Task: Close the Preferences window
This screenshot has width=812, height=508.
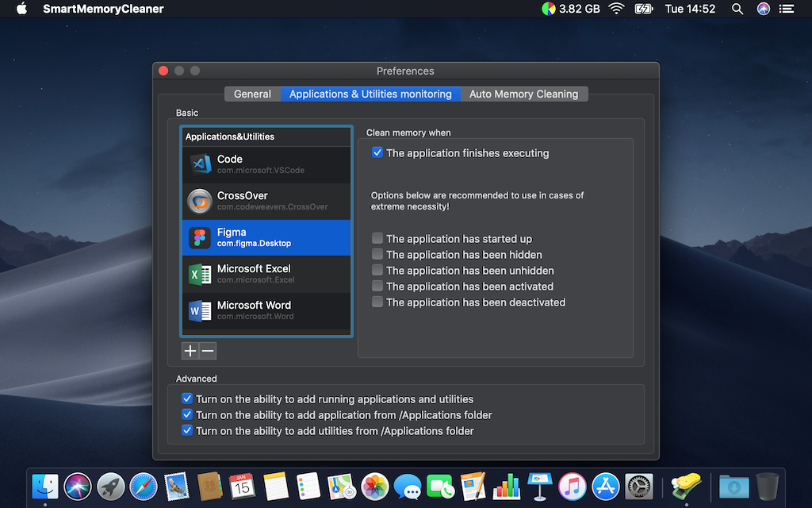Action: (x=163, y=71)
